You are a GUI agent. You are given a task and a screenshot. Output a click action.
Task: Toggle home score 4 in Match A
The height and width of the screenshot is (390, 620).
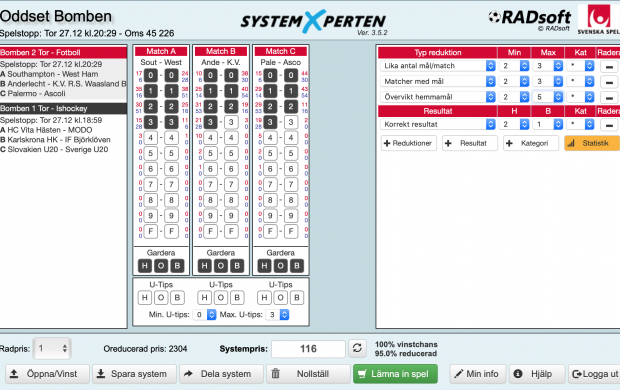tap(151, 138)
